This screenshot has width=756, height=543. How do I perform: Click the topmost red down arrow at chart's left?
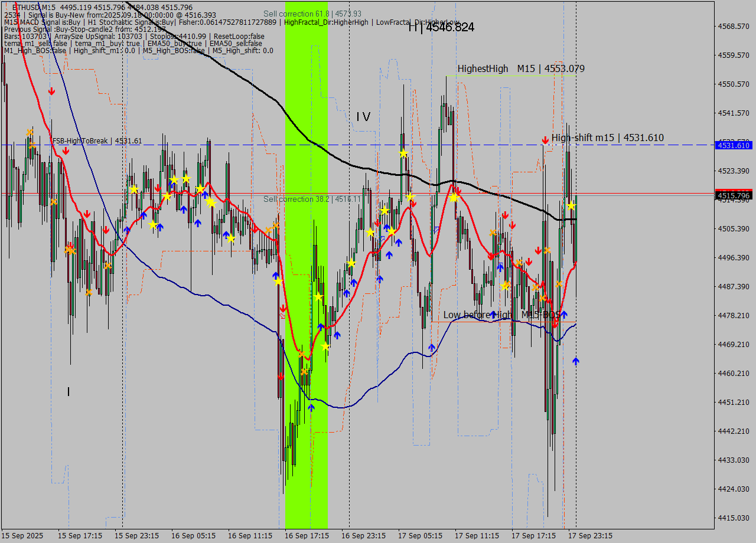point(52,91)
